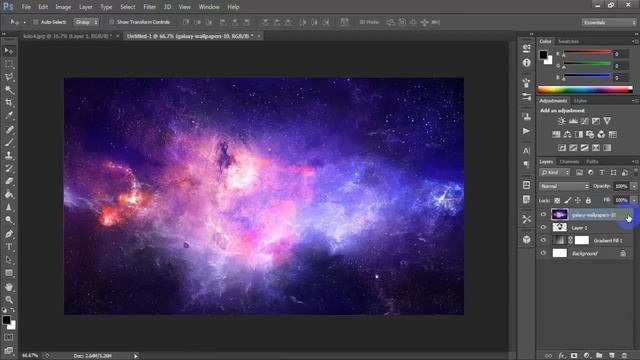Select the Horizontal Type tool
640x360 pixels.
click(x=9, y=247)
